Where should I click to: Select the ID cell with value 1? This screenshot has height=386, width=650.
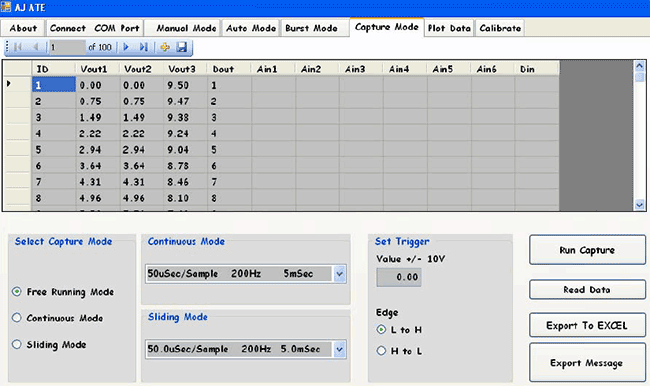54,85
